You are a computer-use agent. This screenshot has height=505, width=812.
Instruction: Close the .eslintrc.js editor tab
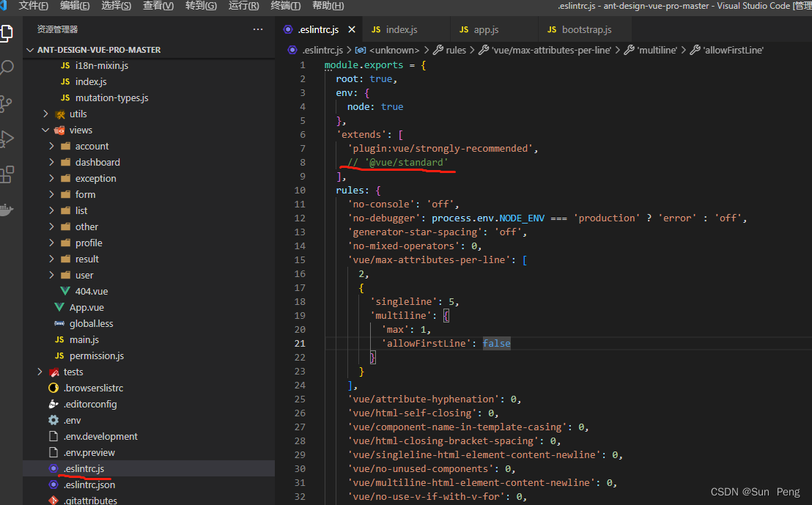(x=352, y=30)
